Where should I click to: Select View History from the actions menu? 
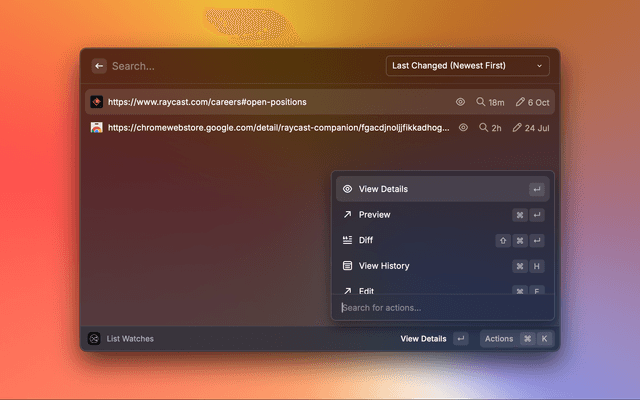point(384,266)
